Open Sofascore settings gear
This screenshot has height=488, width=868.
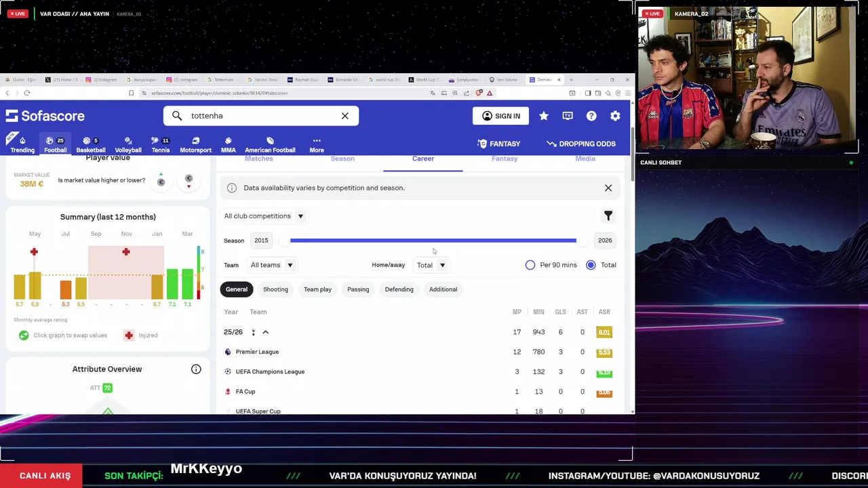615,116
